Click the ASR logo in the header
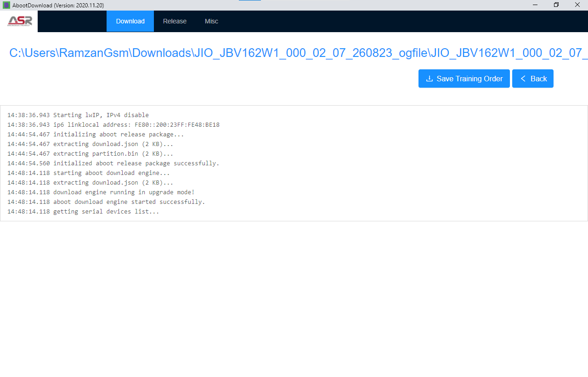 tap(19, 21)
